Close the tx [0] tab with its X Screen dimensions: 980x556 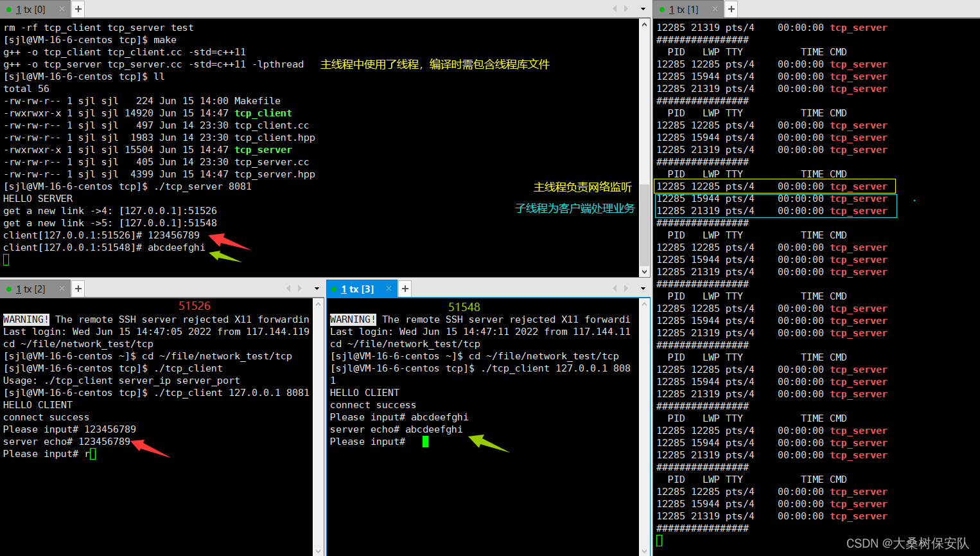click(x=62, y=9)
